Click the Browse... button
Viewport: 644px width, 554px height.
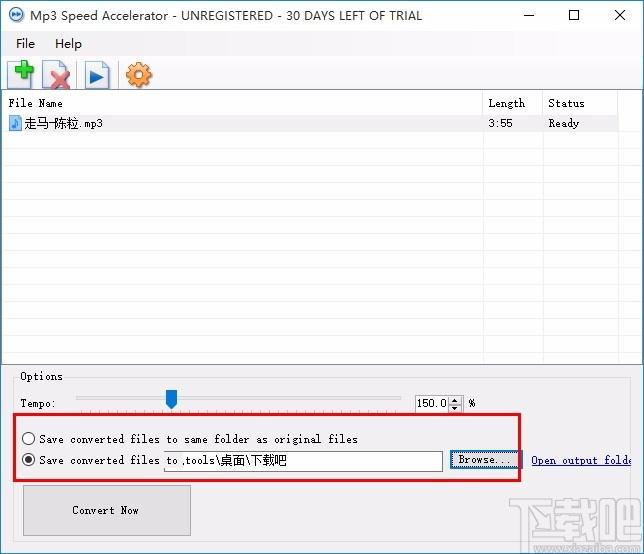point(486,460)
